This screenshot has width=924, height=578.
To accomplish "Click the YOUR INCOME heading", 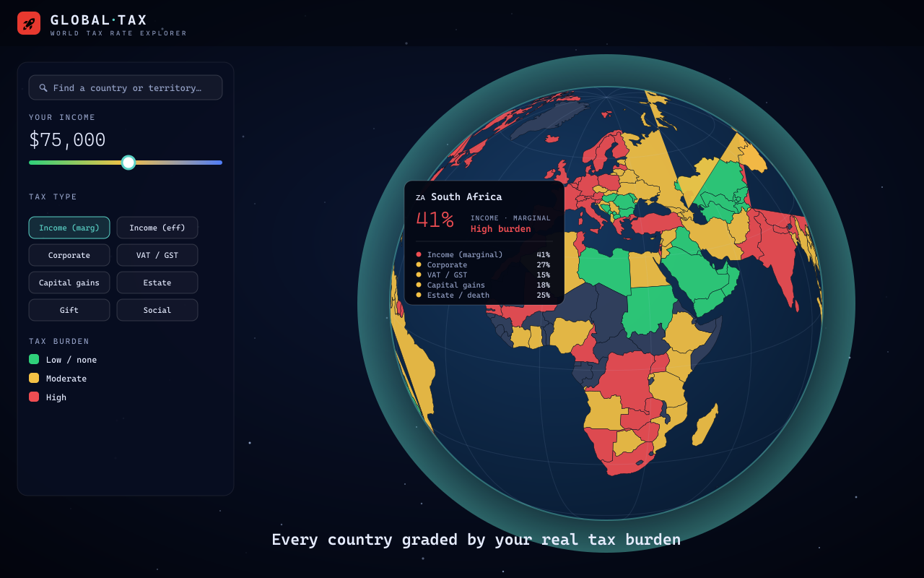I will 62,117.
